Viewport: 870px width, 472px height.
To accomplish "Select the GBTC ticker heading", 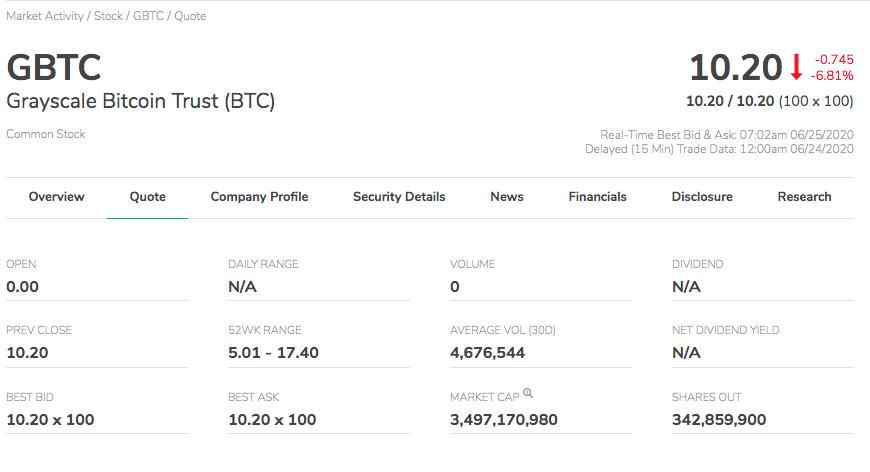I will coord(54,68).
